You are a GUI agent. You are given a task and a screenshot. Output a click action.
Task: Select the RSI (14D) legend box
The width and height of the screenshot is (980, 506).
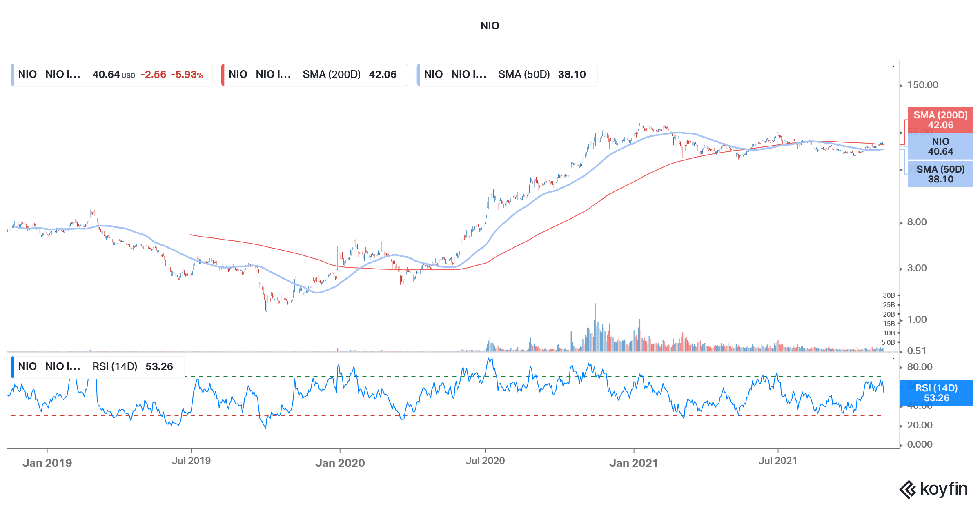(98, 366)
